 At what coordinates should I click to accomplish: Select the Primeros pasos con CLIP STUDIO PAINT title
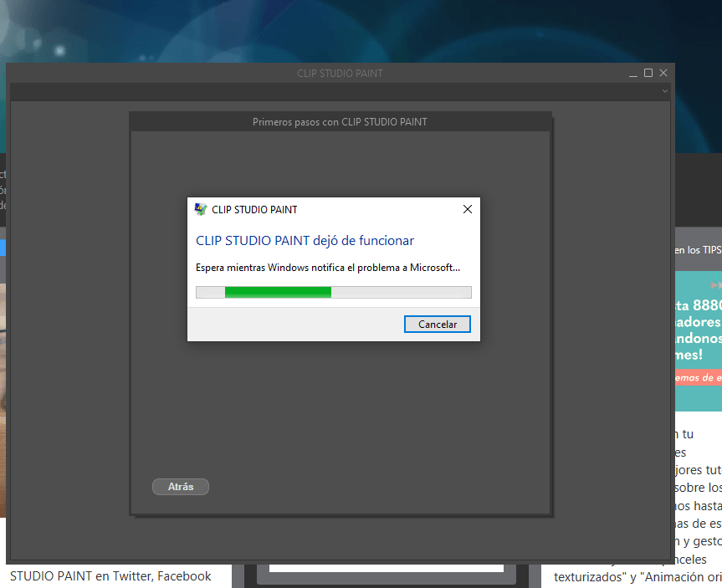(340, 121)
